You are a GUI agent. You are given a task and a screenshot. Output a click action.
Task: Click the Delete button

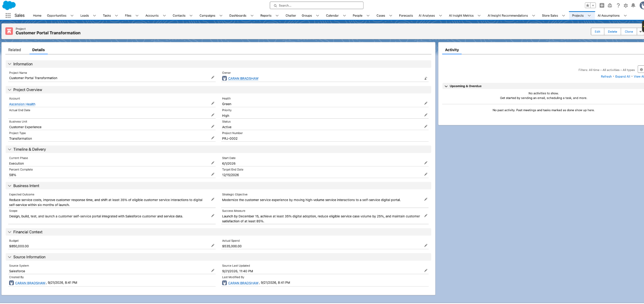coord(613,31)
